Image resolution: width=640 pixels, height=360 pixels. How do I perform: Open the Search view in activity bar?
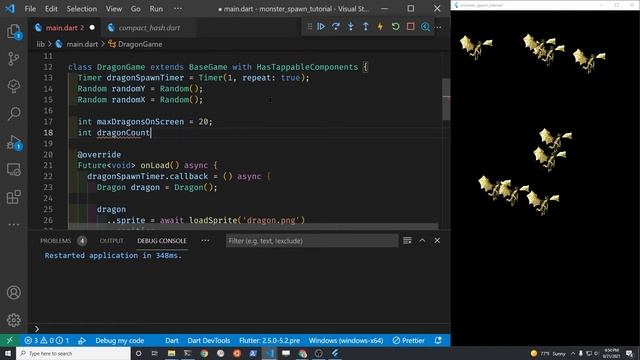[14, 113]
